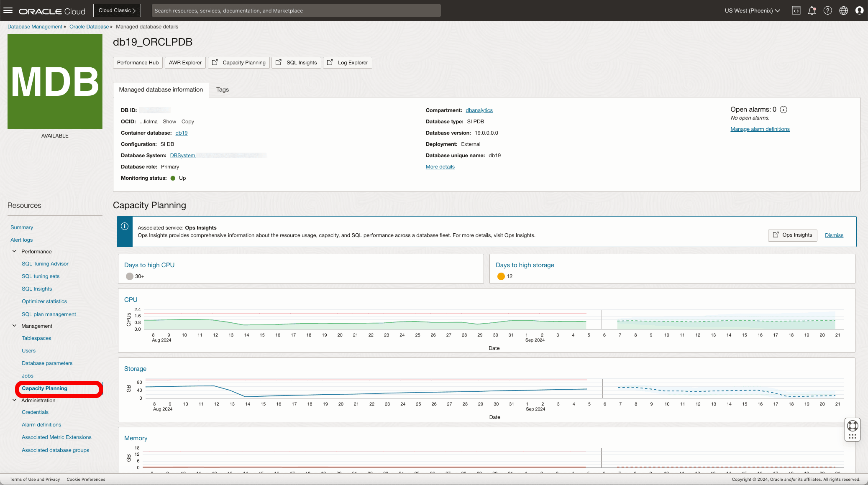The height and width of the screenshot is (485, 868).
Task: Open the Manage alarm definitions link
Action: (x=760, y=129)
